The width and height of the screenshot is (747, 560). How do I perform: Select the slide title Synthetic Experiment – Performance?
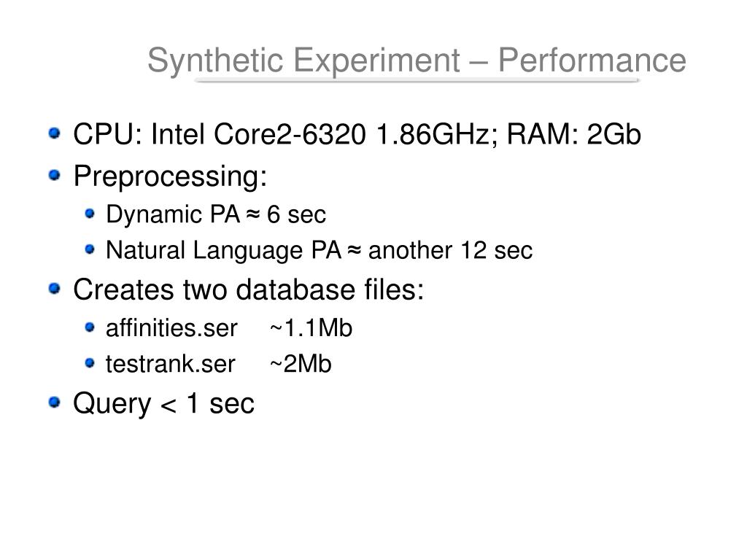pos(417,61)
